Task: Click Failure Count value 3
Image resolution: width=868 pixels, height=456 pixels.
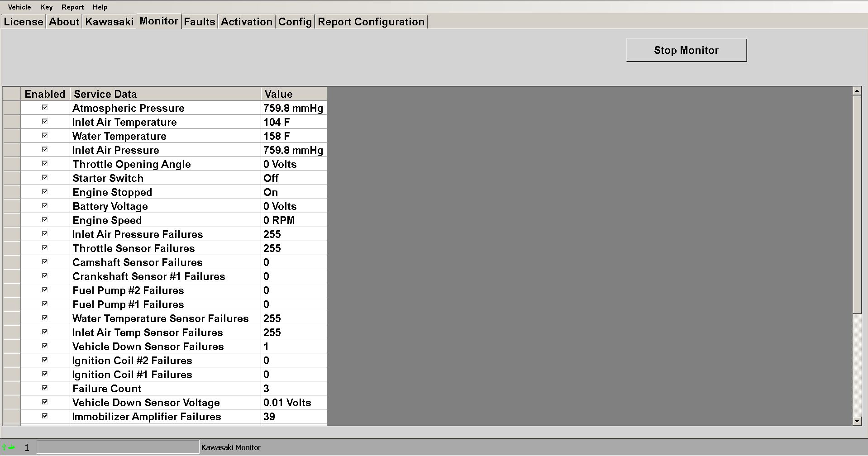Action: pyautogui.click(x=266, y=389)
